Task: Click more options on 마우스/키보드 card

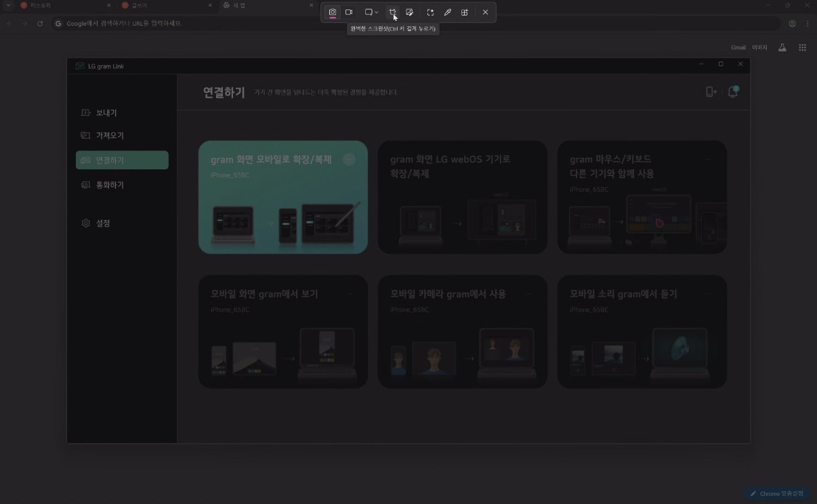Action: (x=708, y=159)
